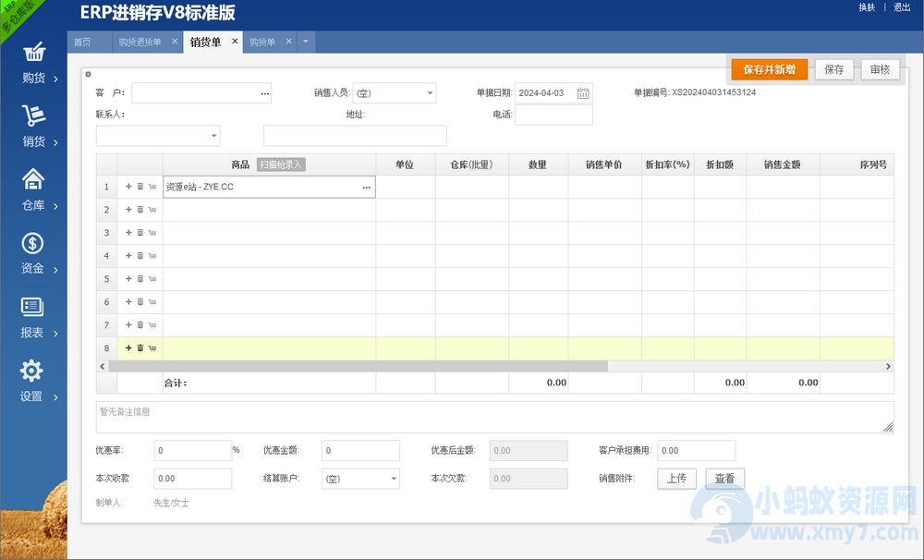Open customer picker ellipsis in 客户 field

tap(264, 93)
